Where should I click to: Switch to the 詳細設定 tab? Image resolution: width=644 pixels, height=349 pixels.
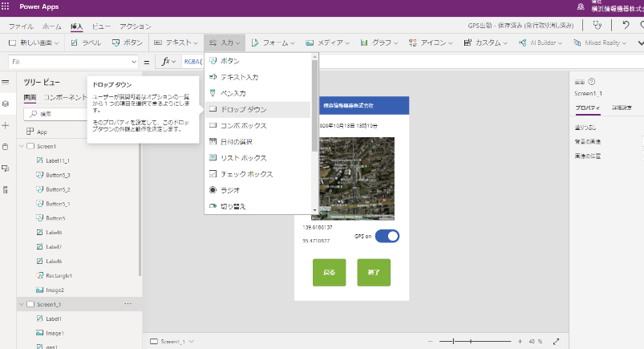pos(622,107)
